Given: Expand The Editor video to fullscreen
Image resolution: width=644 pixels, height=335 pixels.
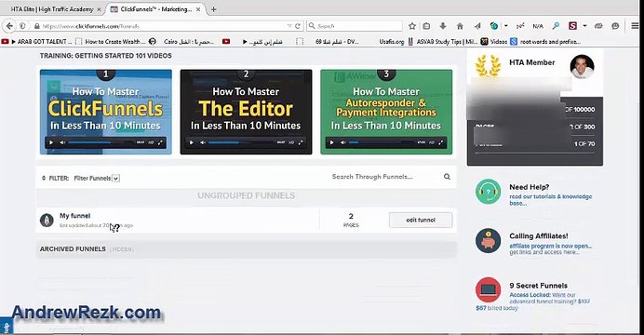Looking at the screenshot, I should (x=301, y=142).
